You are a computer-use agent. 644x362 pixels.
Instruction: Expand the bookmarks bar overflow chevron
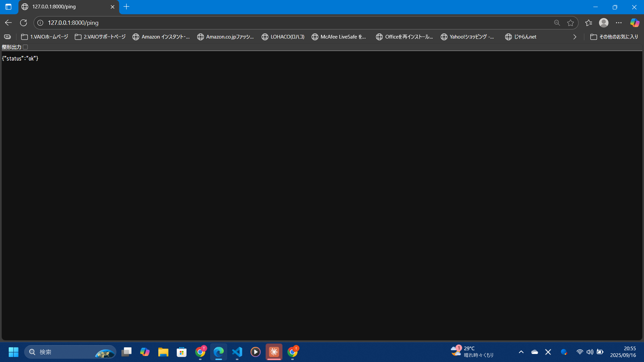(x=575, y=37)
